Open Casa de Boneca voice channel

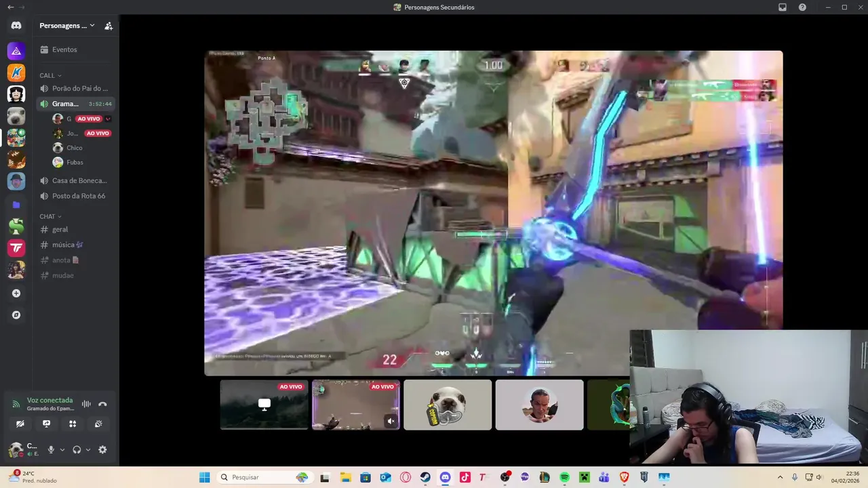[x=75, y=180]
